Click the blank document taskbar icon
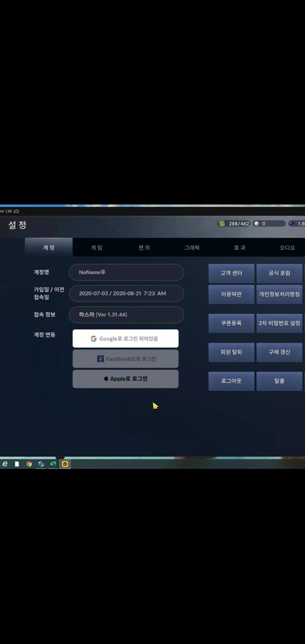The image size is (305, 644). point(17,464)
